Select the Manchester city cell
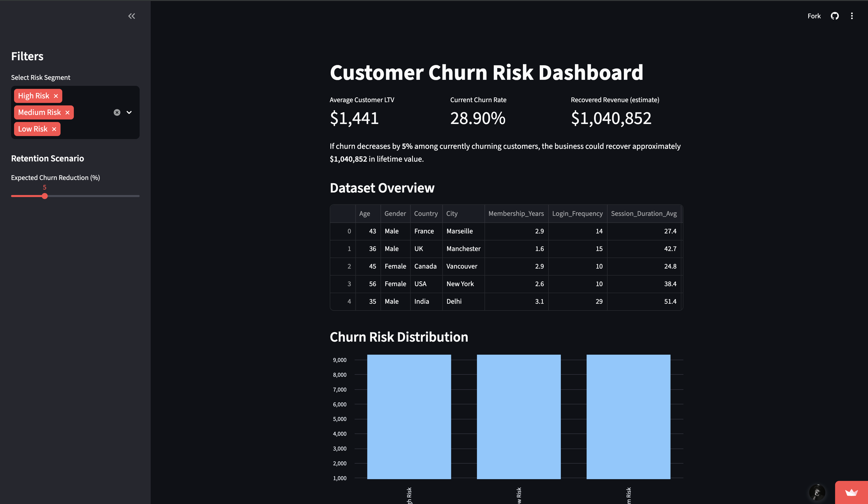The width and height of the screenshot is (868, 504). click(463, 249)
